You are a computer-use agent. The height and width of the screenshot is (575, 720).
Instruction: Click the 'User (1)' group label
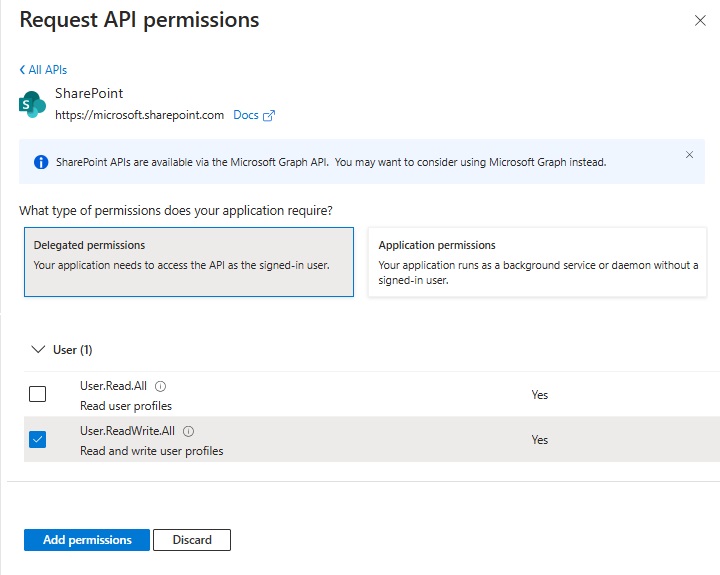coord(73,350)
